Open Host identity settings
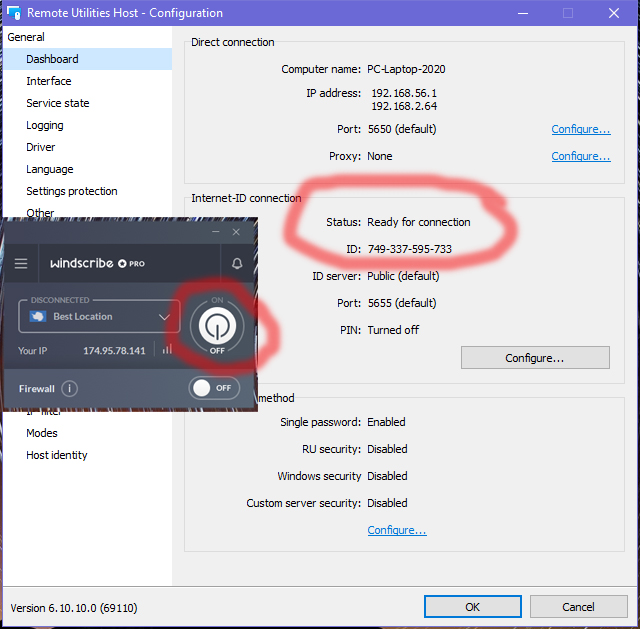This screenshot has height=629, width=640. click(57, 455)
